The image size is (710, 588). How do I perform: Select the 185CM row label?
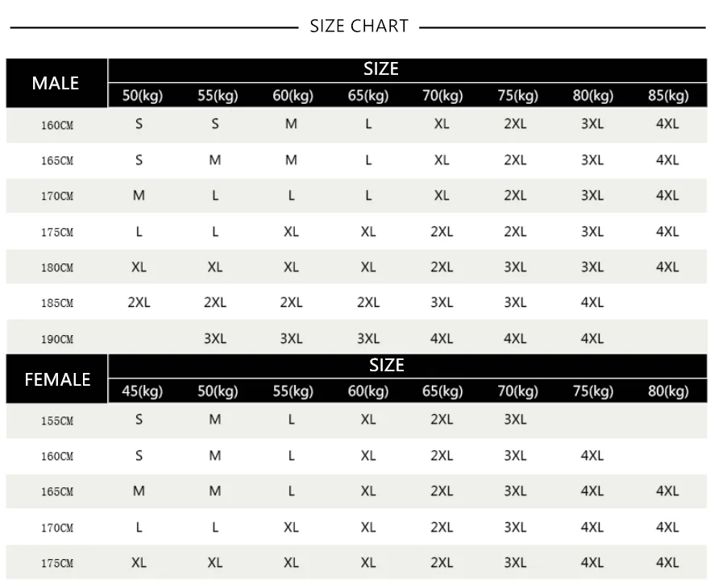(57, 304)
